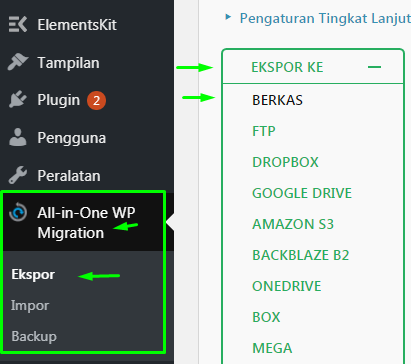
Task: Open the All-in-One WP Migration menu
Action: tap(87, 223)
